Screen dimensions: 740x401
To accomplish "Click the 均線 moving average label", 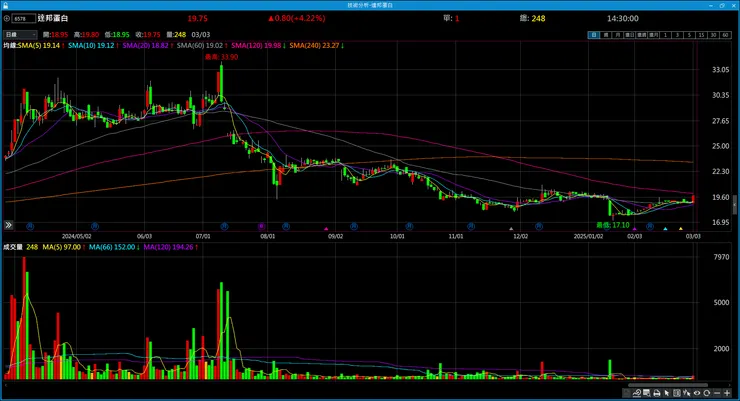I will 10,45.
